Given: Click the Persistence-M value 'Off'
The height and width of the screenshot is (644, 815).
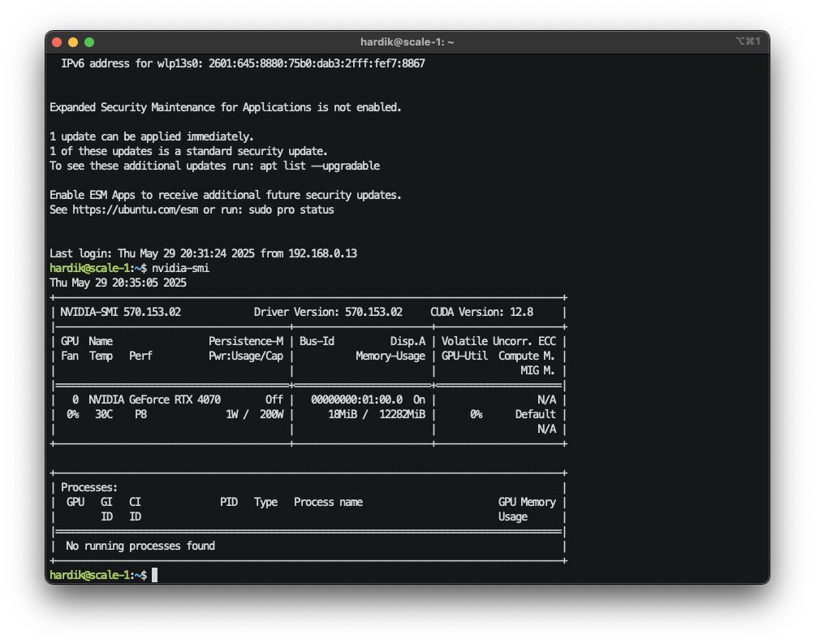Looking at the screenshot, I should tap(274, 400).
